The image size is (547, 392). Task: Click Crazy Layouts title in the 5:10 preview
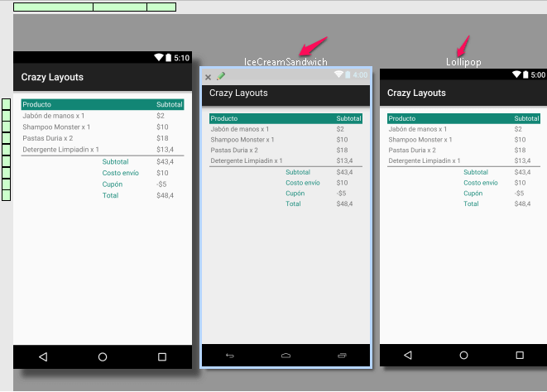[52, 77]
